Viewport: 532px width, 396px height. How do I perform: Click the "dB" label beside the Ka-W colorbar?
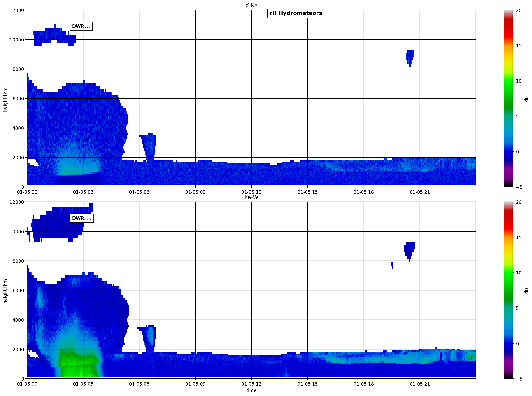(x=526, y=291)
